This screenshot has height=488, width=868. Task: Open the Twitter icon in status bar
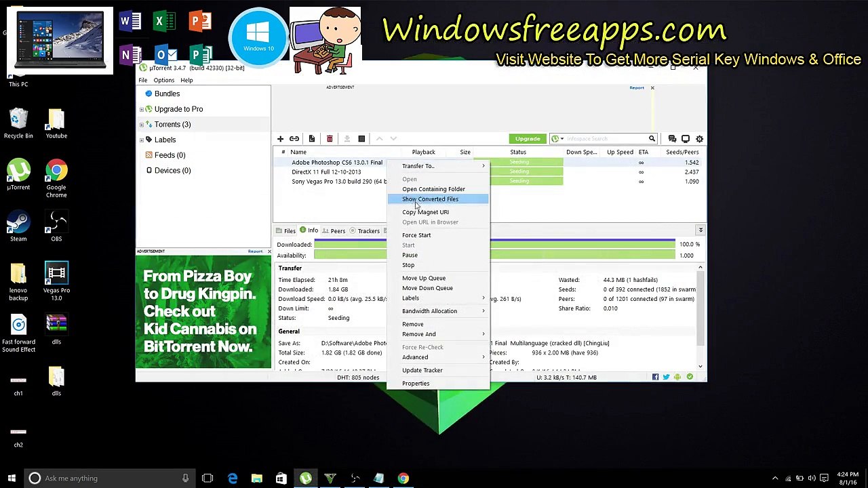(666, 377)
